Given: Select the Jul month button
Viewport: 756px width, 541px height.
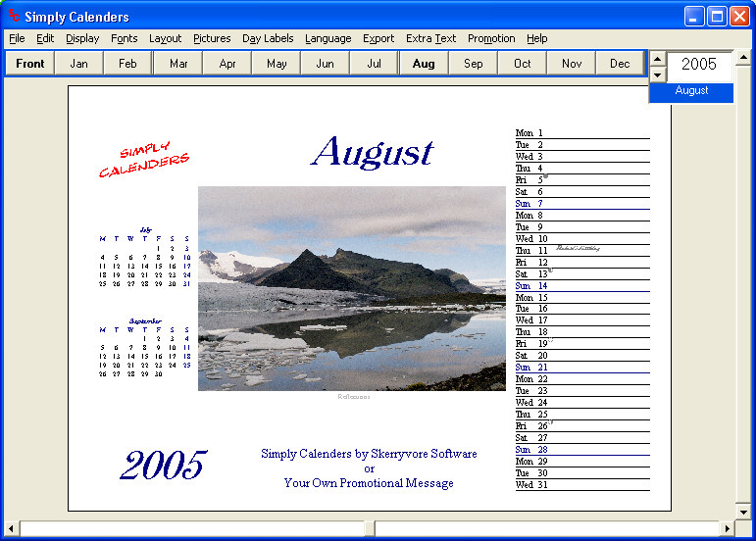Looking at the screenshot, I should pos(375,64).
